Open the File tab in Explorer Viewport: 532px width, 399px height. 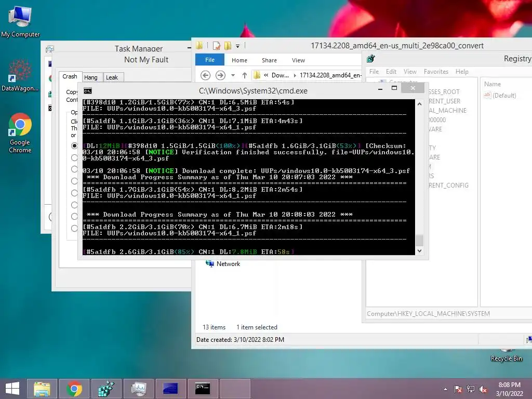click(210, 60)
